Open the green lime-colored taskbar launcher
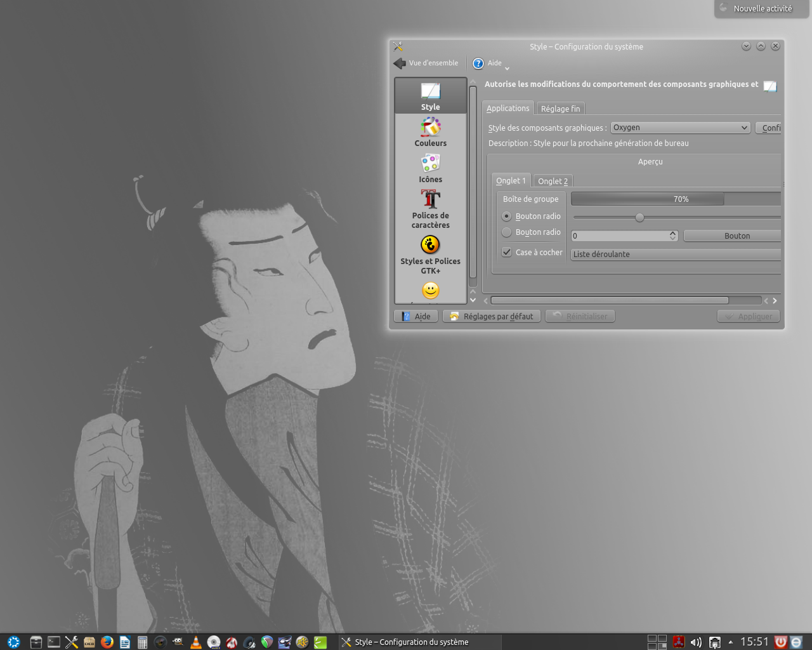Viewport: 812px width, 650px height. [320, 642]
